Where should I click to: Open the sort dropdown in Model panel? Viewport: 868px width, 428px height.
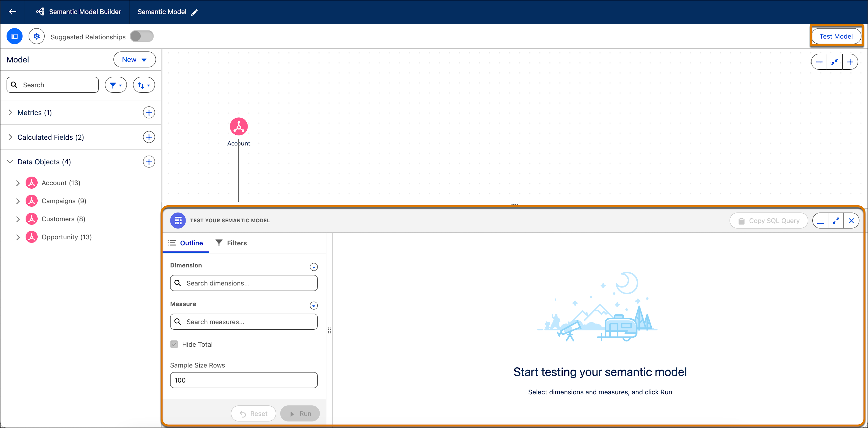pos(144,85)
